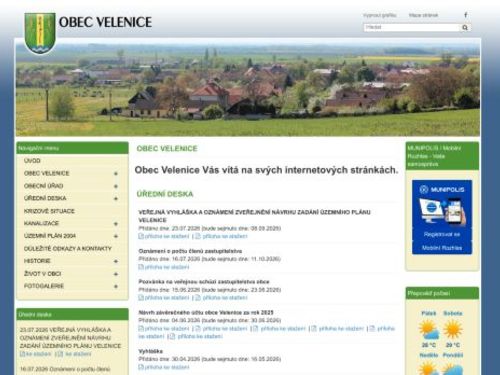
Task: Click the search magnifier icon
Action: (x=465, y=28)
